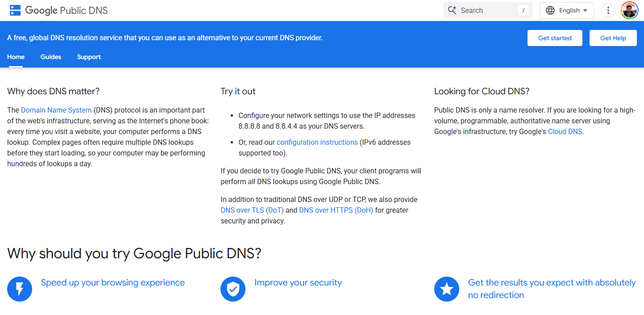Screen dimensions: 644x315
Task: Open Speed up your browsing experience link
Action: click(113, 282)
